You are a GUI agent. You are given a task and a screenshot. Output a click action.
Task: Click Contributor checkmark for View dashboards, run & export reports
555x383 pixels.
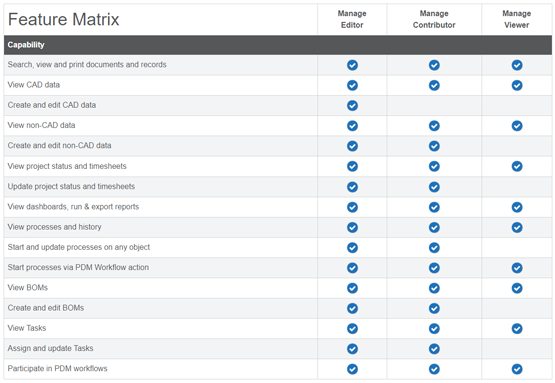point(434,207)
